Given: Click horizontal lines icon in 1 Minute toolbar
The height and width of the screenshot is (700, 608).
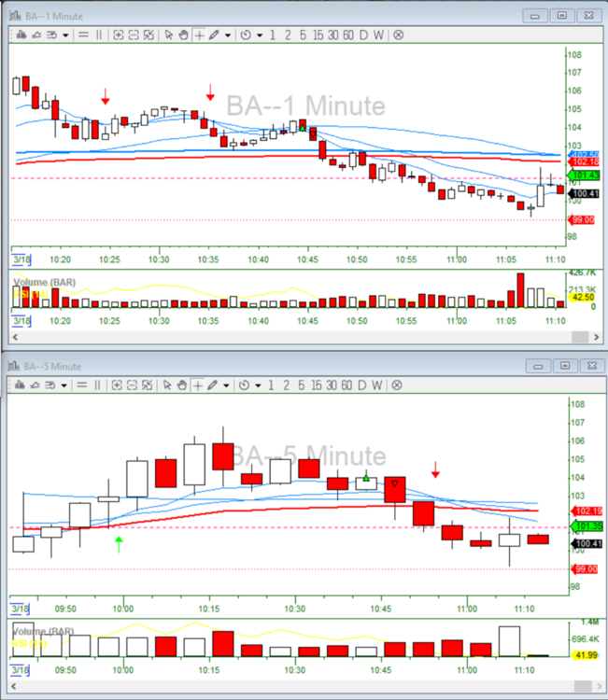Looking at the screenshot, I should [82, 35].
